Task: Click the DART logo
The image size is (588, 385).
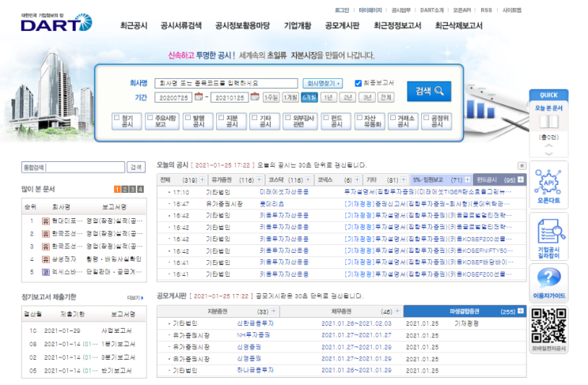Action: pos(56,22)
